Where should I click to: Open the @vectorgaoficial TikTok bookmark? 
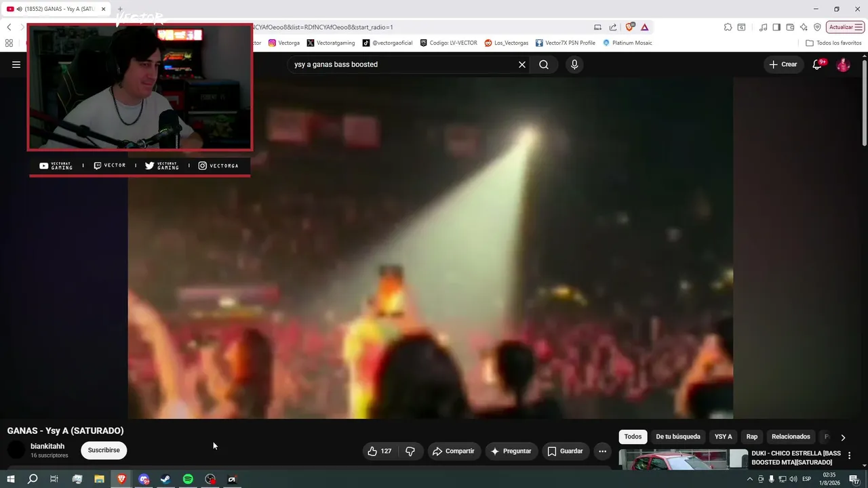(x=387, y=43)
